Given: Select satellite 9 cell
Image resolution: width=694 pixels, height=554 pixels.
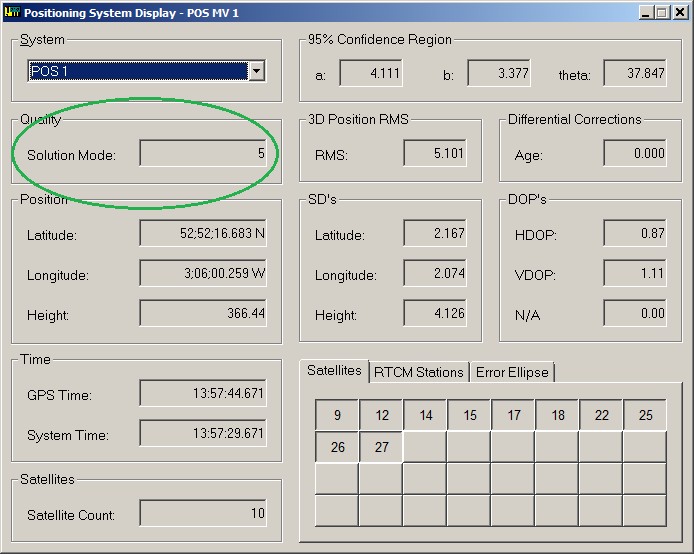Looking at the screenshot, I should click(x=337, y=415).
